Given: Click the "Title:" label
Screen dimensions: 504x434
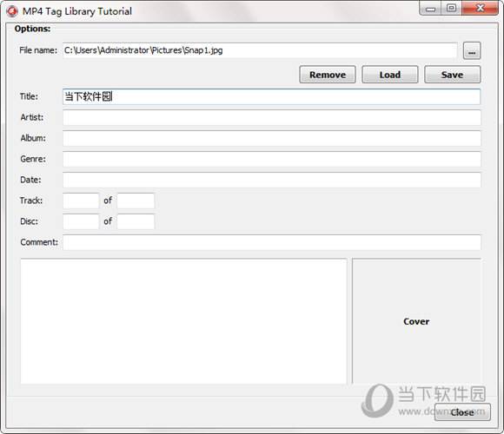Looking at the screenshot, I should 29,96.
